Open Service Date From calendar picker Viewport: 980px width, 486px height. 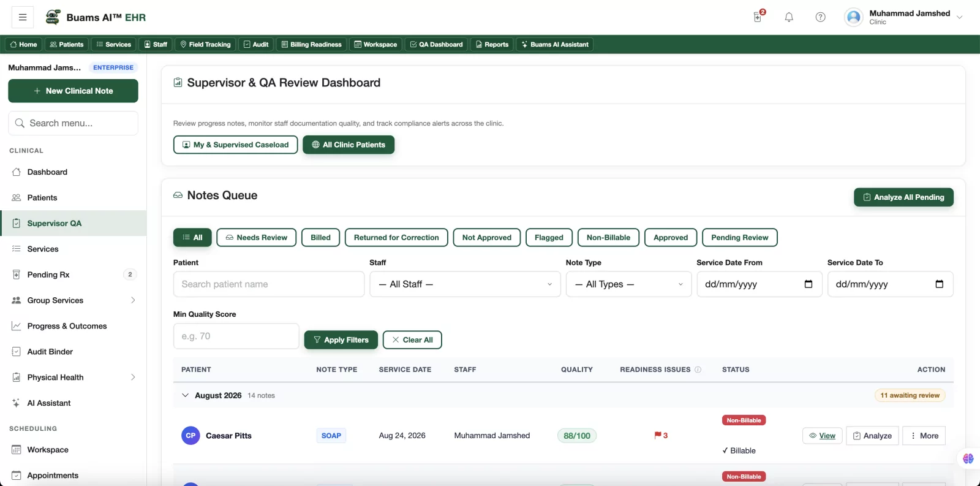coord(808,284)
